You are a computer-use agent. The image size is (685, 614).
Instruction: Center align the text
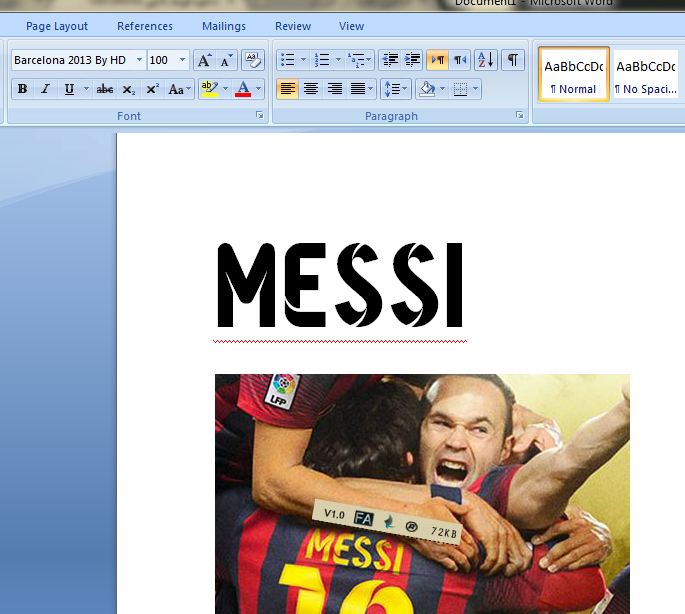[311, 89]
